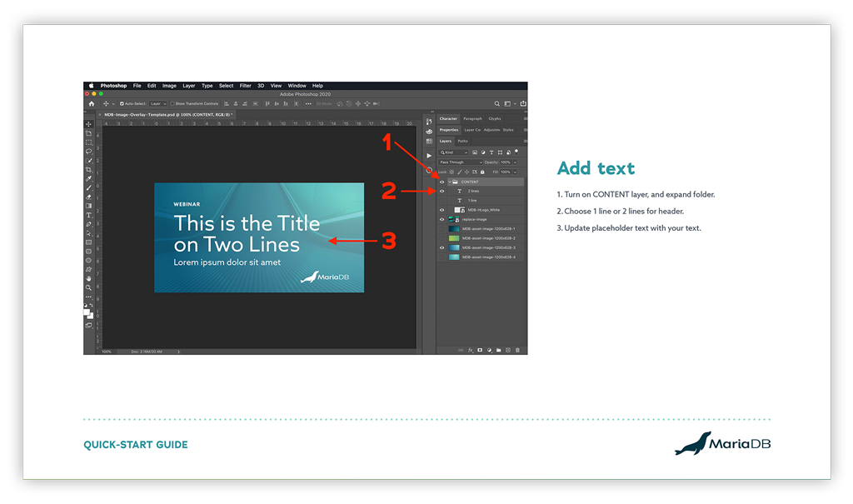Image resolution: width=853 pixels, height=504 pixels.
Task: Click the foreground color swatch
Action: [87, 312]
